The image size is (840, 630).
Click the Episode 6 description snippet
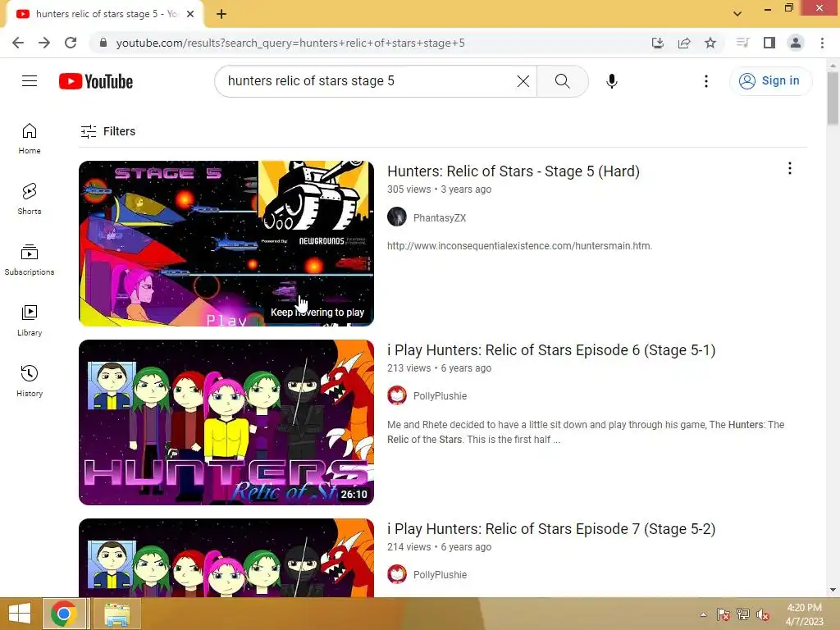[x=586, y=431]
